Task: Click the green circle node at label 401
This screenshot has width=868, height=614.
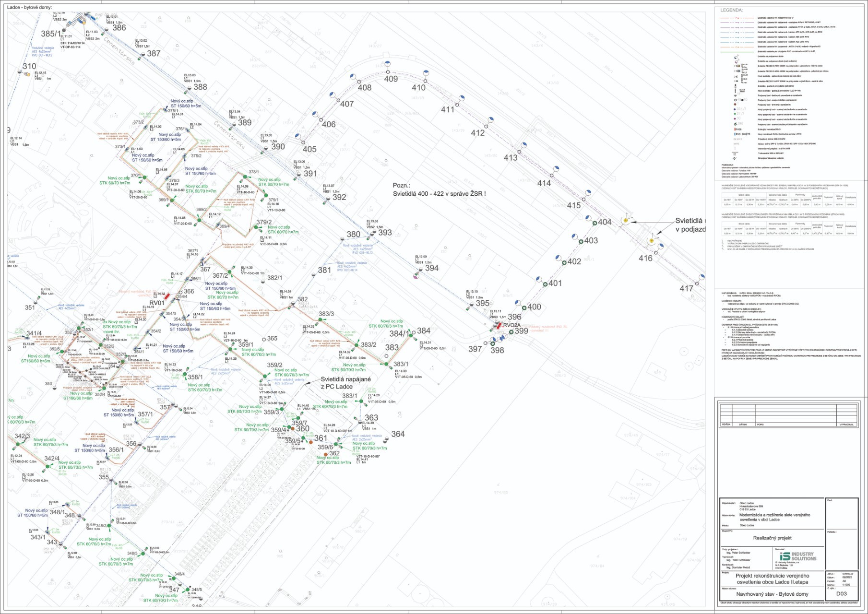Action: point(545,284)
